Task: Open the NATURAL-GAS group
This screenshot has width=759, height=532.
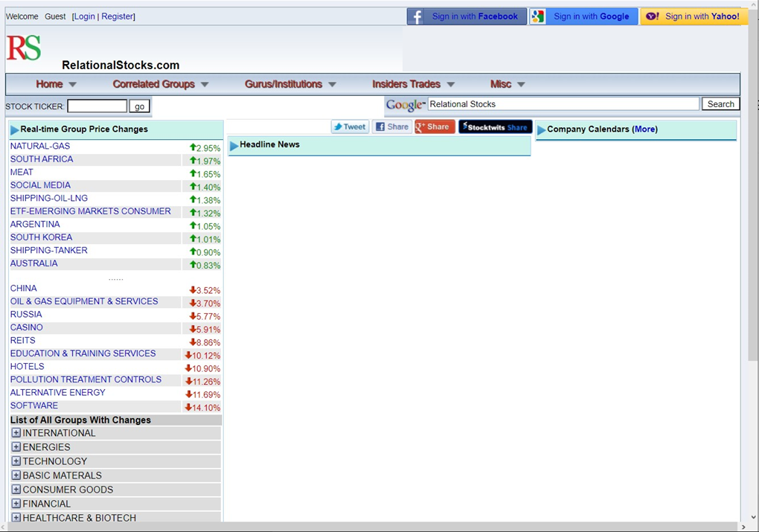Action: [40, 146]
